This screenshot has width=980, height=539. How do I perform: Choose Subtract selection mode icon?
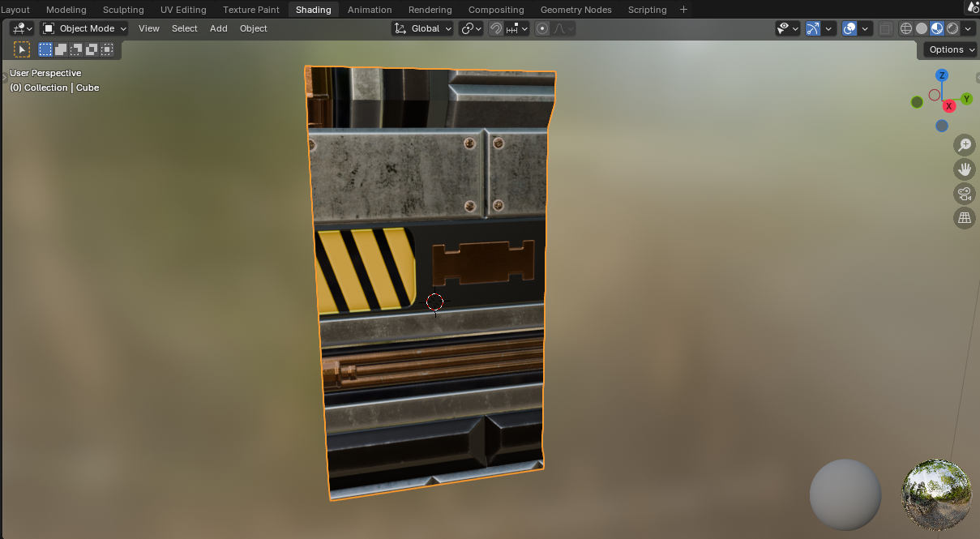(76, 49)
